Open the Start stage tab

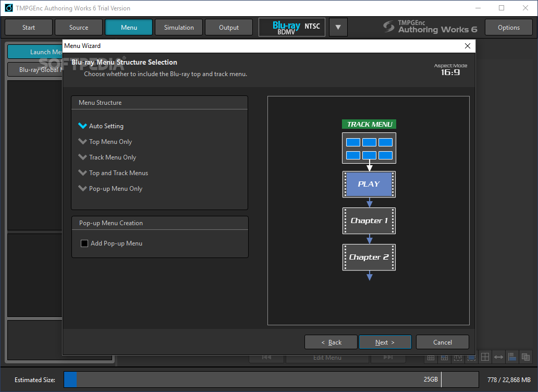29,27
